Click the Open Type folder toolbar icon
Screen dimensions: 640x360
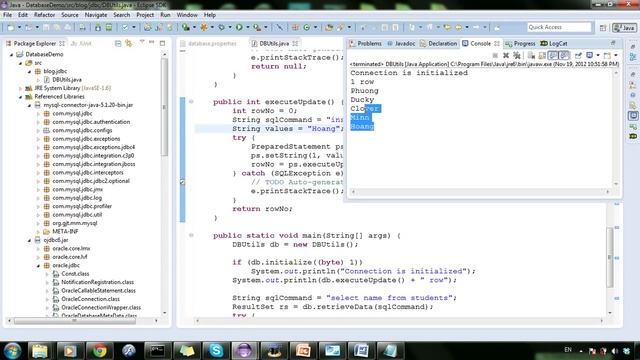pyautogui.click(x=329, y=27)
